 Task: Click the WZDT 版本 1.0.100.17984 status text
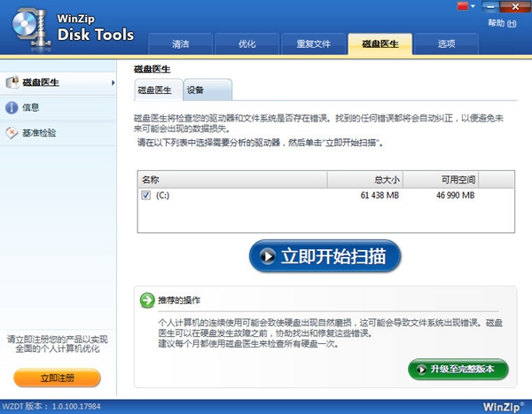[51, 406]
